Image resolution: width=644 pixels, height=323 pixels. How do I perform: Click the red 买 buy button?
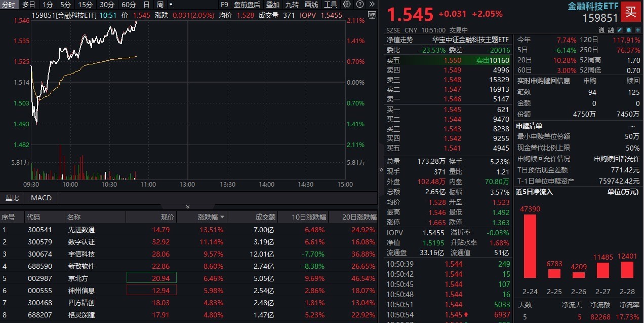click(631, 11)
